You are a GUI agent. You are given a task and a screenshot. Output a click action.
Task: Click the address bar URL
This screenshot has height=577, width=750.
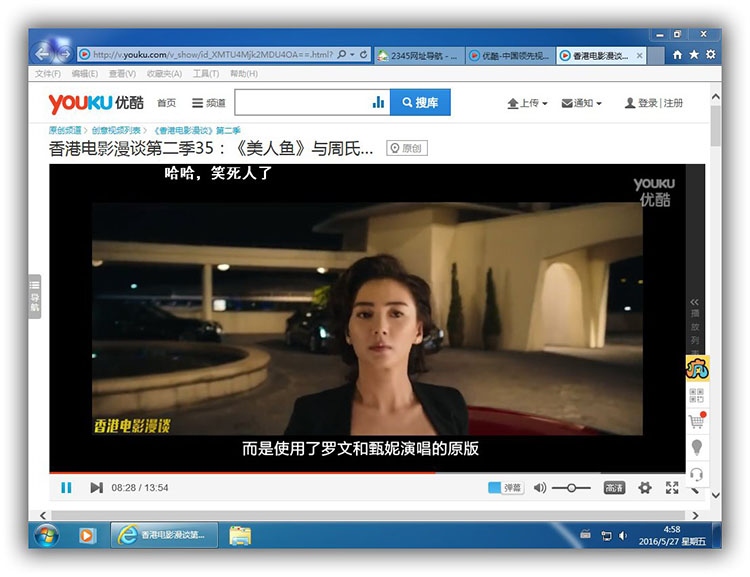pos(213,55)
